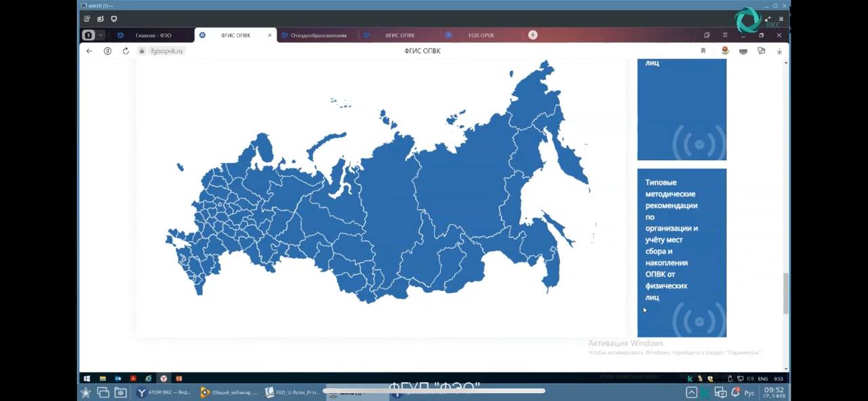Open the inner Windows Start button
The width and height of the screenshot is (868, 401).
click(87, 379)
